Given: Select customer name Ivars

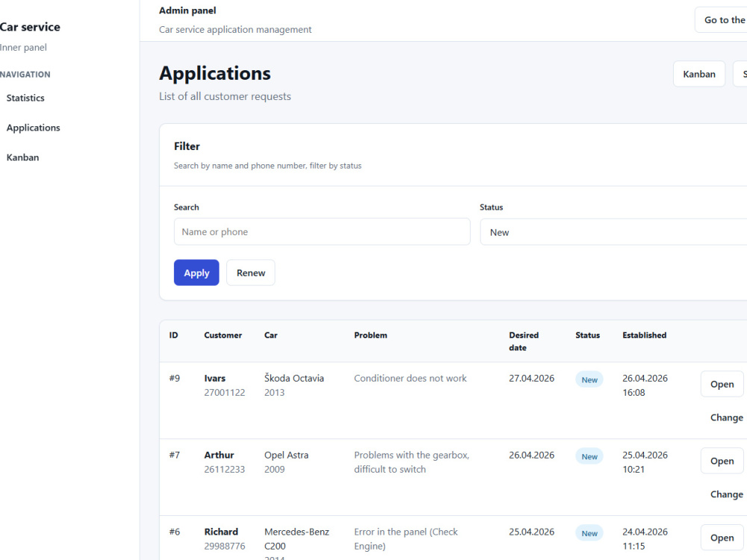Looking at the screenshot, I should (215, 378).
